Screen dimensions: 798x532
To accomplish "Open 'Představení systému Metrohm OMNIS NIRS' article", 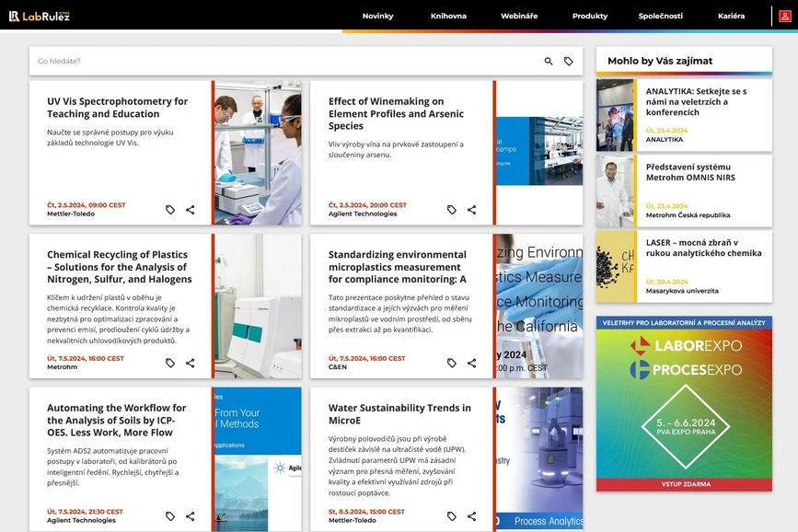I will coord(690,172).
